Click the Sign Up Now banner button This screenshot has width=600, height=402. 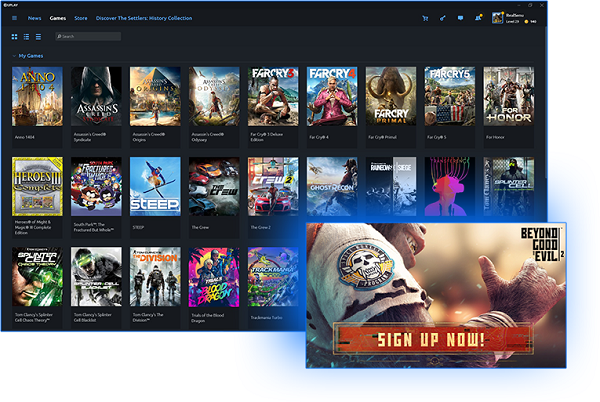(x=430, y=339)
